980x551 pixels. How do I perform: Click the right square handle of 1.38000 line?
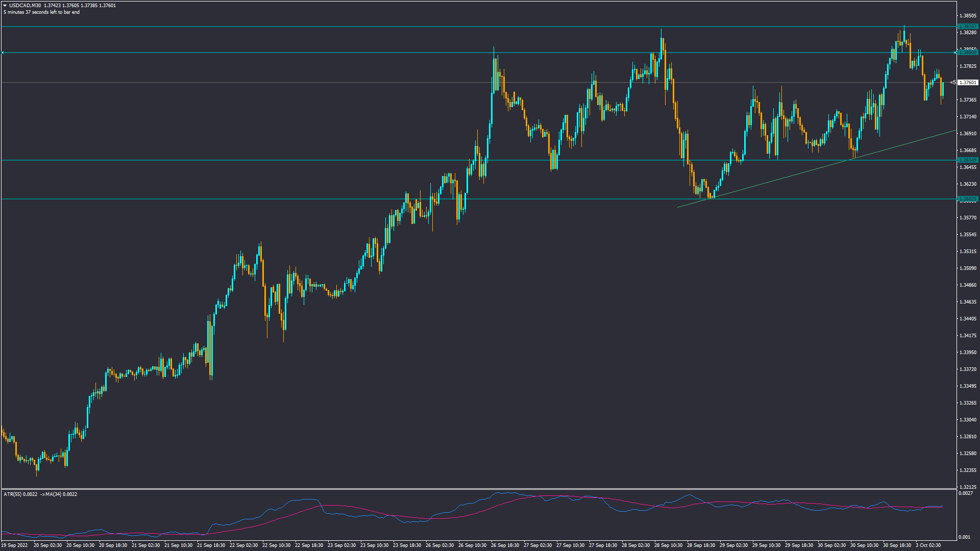click(x=956, y=53)
